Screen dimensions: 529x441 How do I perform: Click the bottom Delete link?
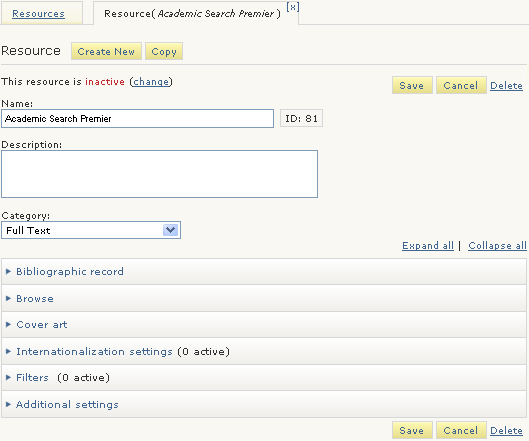[x=506, y=431]
